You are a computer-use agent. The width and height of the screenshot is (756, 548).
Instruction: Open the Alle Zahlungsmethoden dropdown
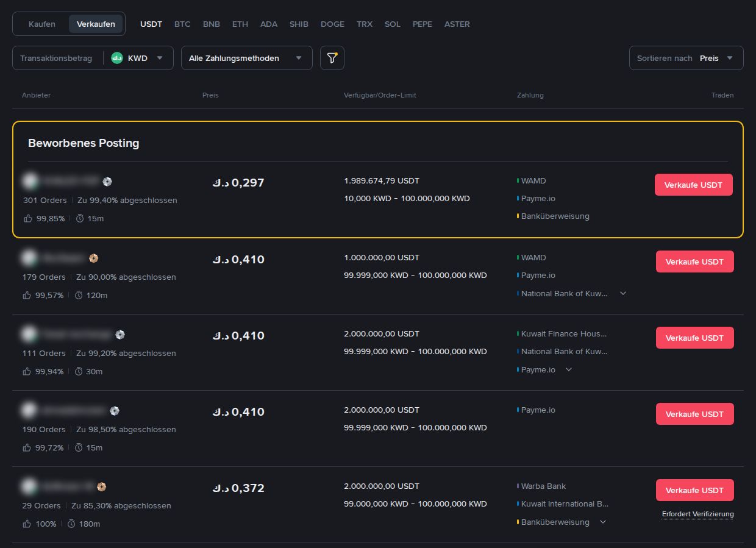coord(247,58)
